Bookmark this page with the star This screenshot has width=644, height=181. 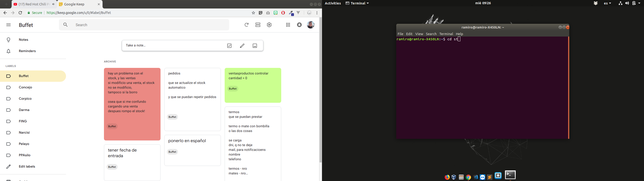click(253, 13)
